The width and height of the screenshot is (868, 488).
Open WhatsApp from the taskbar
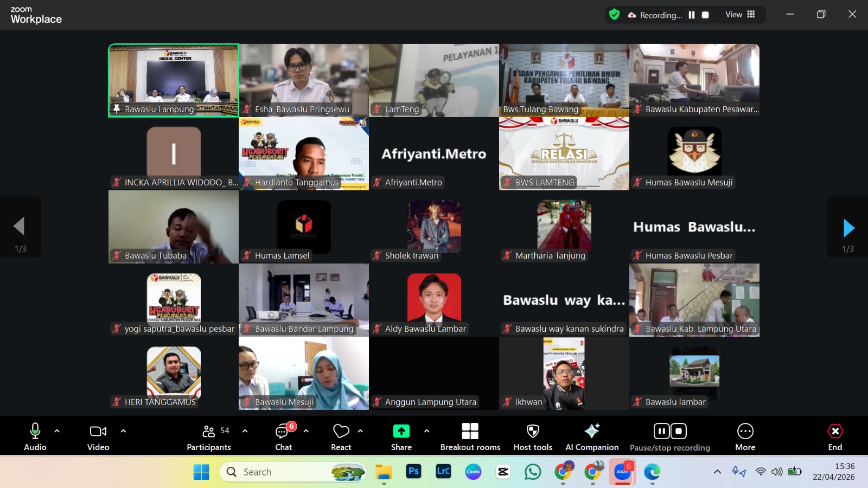click(x=533, y=472)
